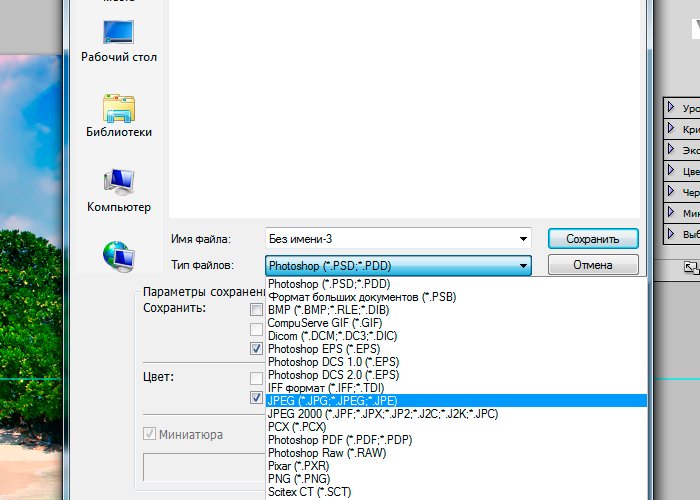Click the Компьютер icon in sidebar
The width and height of the screenshot is (700, 500).
click(x=118, y=183)
